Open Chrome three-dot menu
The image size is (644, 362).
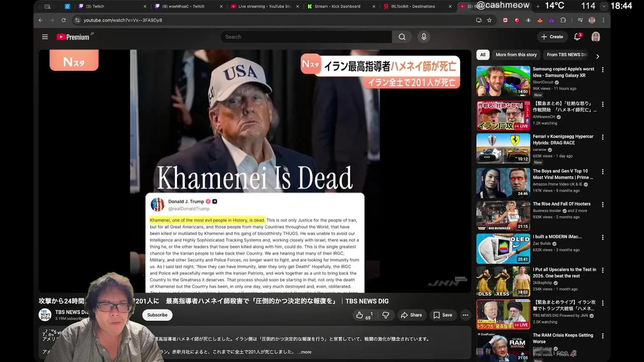point(603,20)
